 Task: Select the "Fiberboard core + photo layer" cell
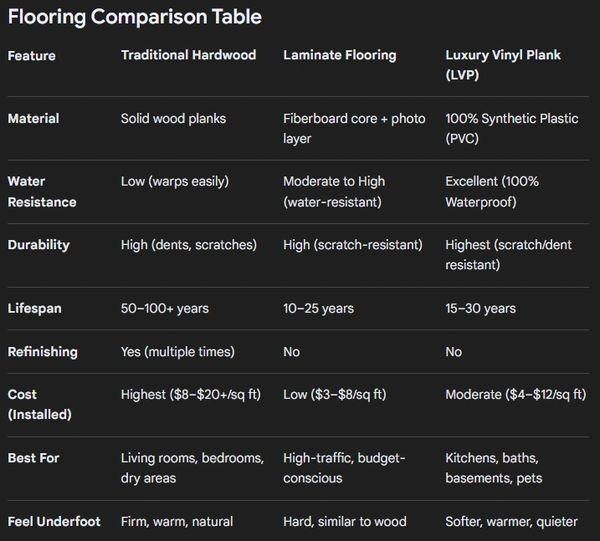(x=354, y=129)
